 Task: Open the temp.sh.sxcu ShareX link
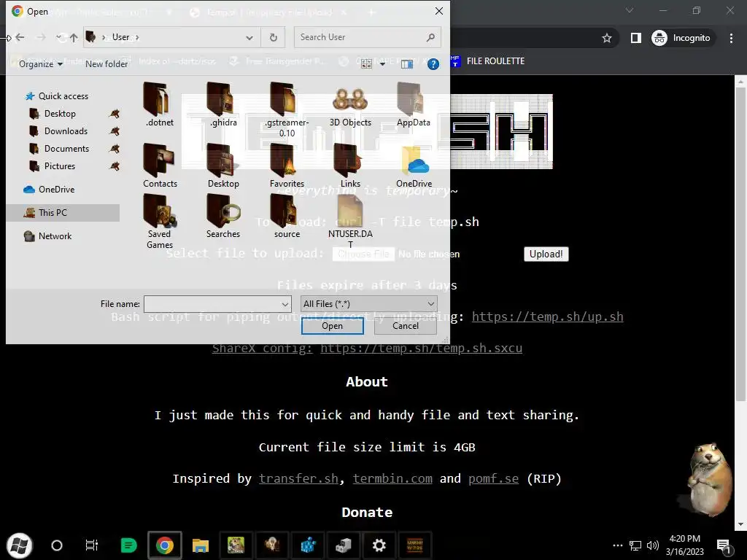(421, 348)
